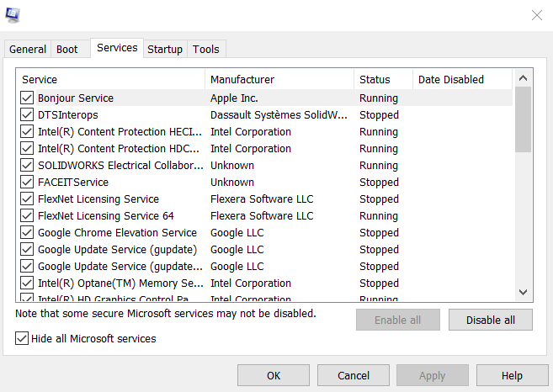The height and width of the screenshot is (392, 553).
Task: Sort by the Service column header
Action: tap(110, 79)
